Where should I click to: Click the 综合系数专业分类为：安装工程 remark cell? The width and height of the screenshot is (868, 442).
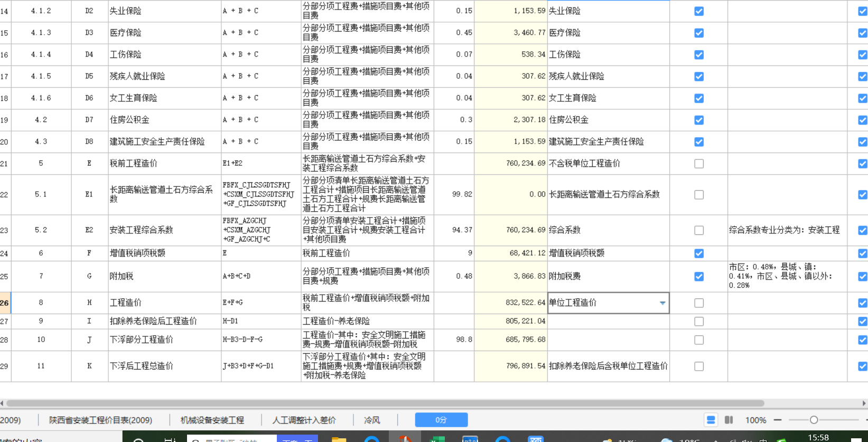click(x=787, y=230)
